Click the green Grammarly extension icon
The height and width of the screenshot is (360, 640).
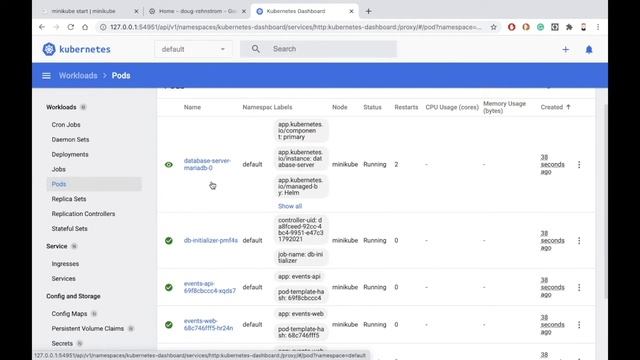540,27
